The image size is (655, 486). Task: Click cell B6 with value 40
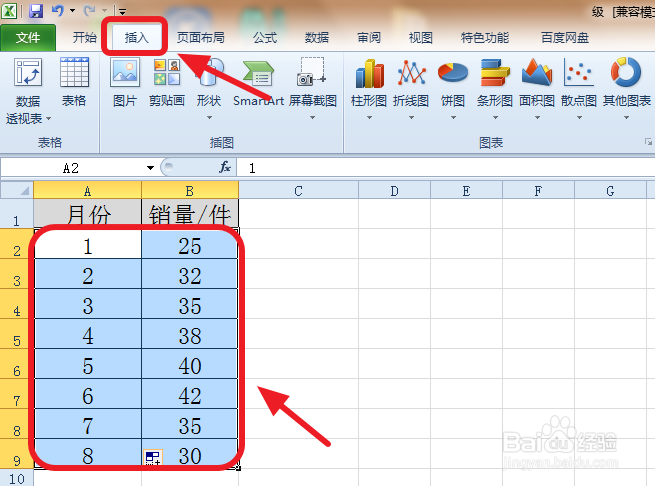[x=190, y=364]
